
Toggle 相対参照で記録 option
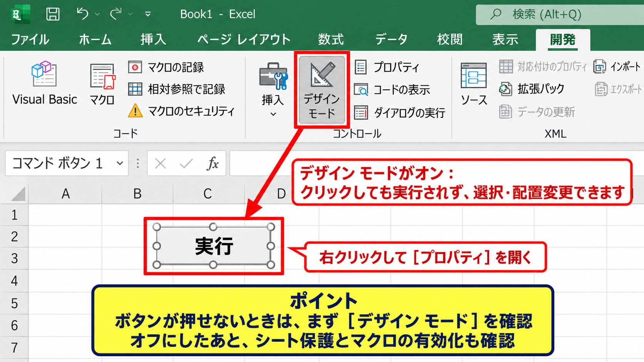(x=176, y=89)
